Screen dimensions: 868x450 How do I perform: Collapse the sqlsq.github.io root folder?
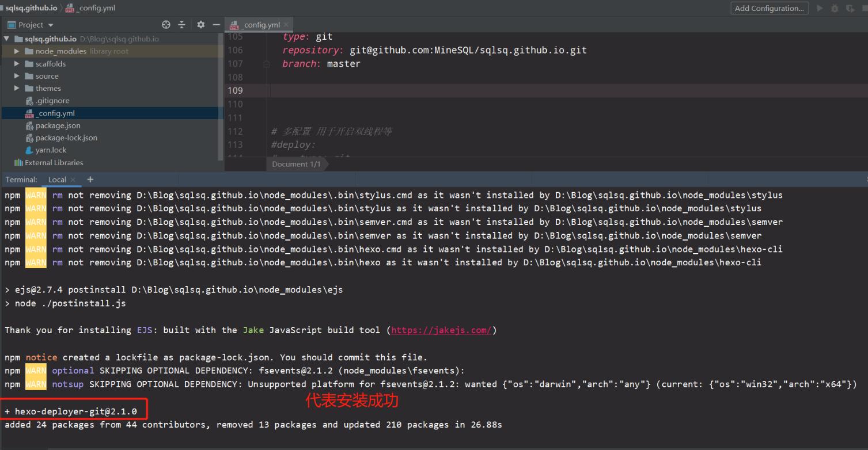(x=7, y=39)
